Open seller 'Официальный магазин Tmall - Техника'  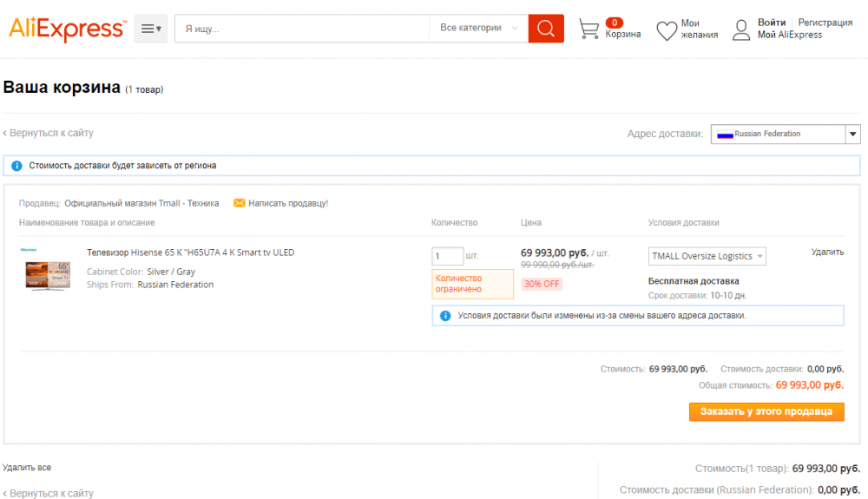coord(141,203)
